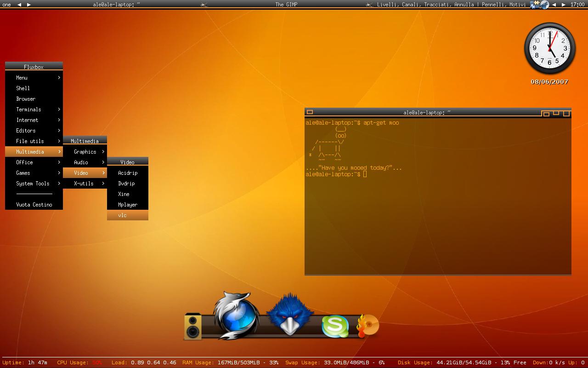The image size is (588, 368).
Task: Select the highlighted Multimedia menu entry
Action: click(x=34, y=152)
